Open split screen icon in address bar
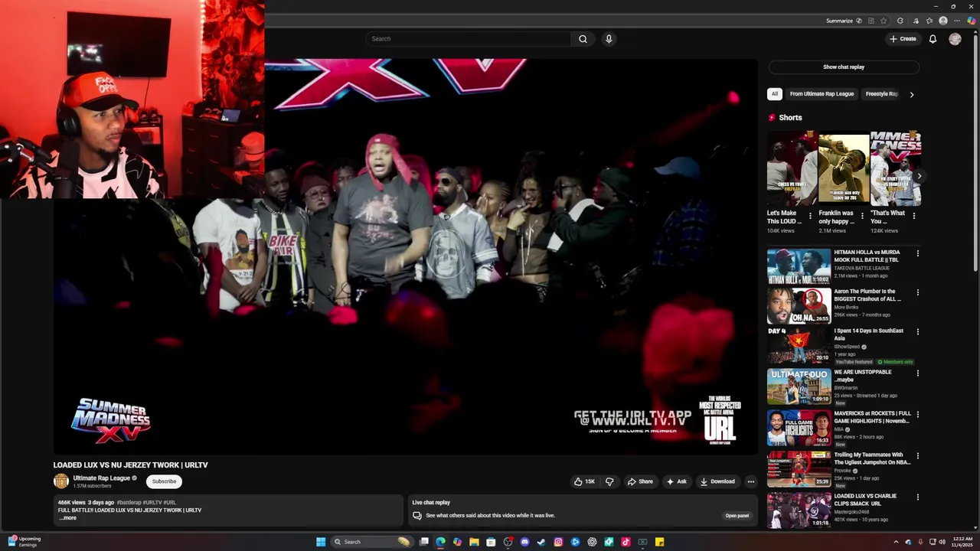The image size is (980, 551). 871,21
